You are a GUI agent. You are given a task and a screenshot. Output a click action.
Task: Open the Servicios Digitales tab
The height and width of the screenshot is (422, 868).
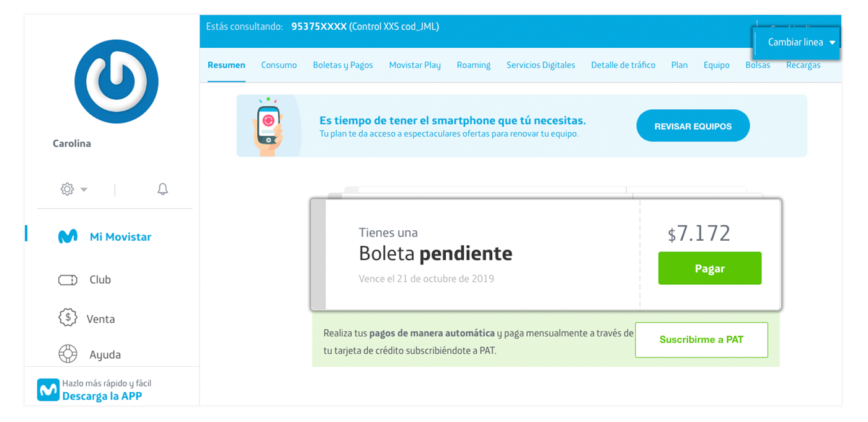pyautogui.click(x=541, y=65)
